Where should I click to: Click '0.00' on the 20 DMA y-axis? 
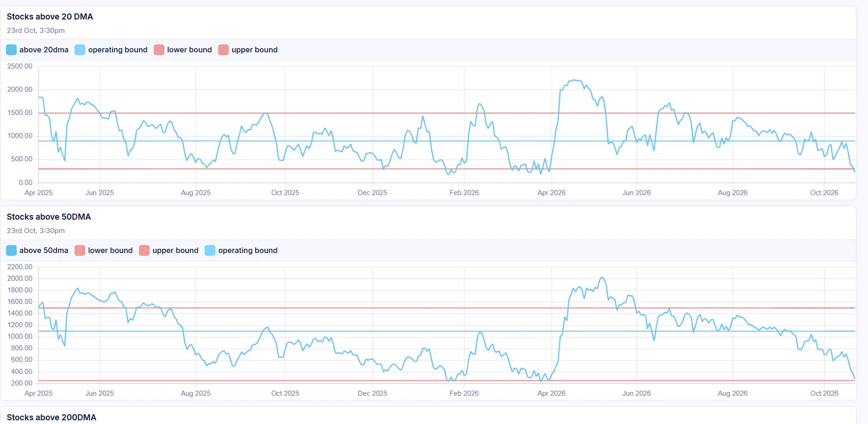(x=25, y=183)
